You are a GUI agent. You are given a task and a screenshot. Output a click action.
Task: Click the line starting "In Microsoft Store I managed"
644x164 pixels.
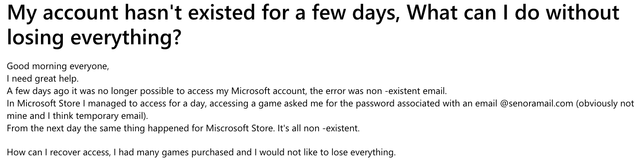[x=321, y=103]
